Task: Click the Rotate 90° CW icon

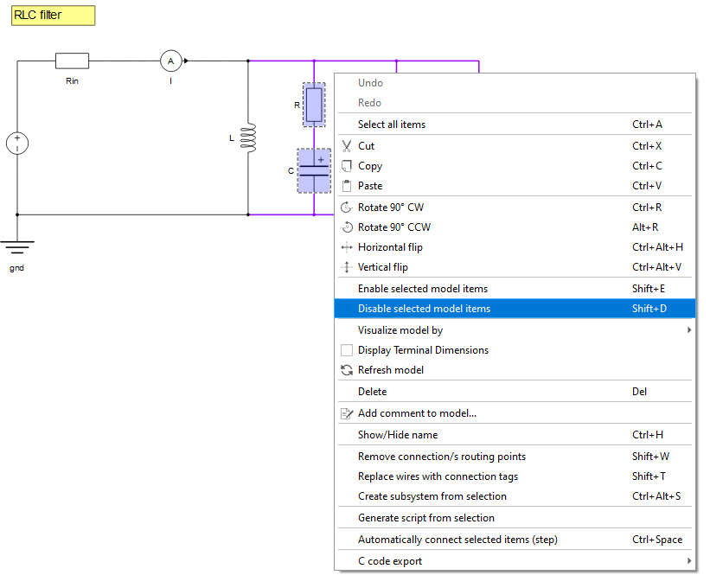Action: pos(347,208)
